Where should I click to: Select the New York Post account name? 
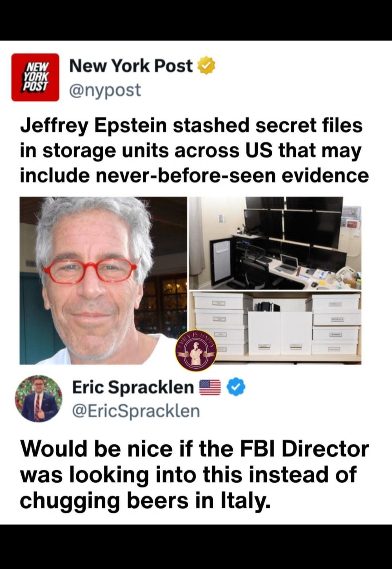tap(131, 66)
